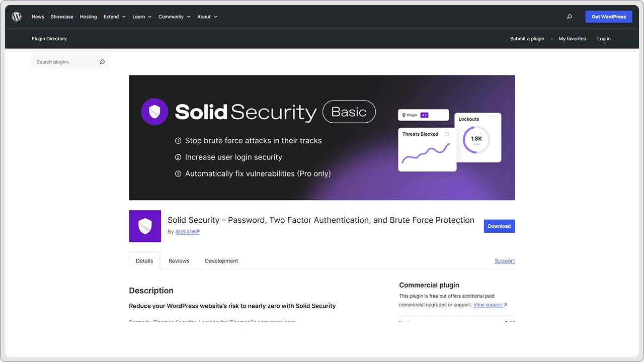
Task: Open the Development tab
Action: click(x=221, y=260)
